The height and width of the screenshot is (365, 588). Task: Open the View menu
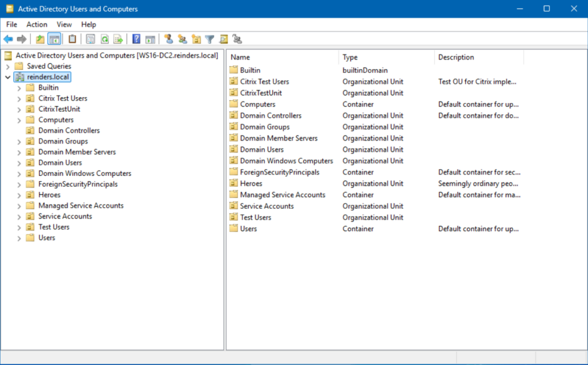64,24
